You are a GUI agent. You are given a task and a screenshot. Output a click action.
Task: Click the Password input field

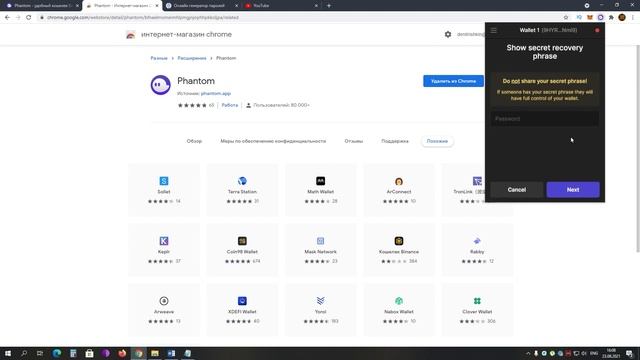[x=544, y=119]
